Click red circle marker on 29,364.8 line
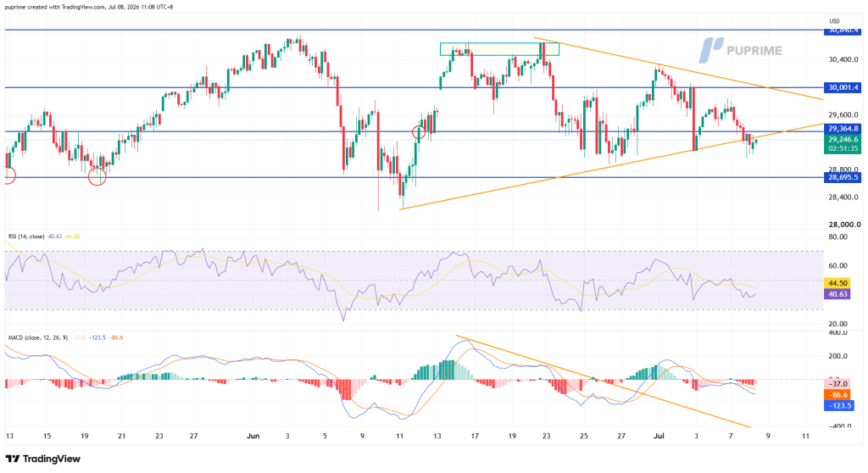The height and width of the screenshot is (473, 868). tap(419, 132)
